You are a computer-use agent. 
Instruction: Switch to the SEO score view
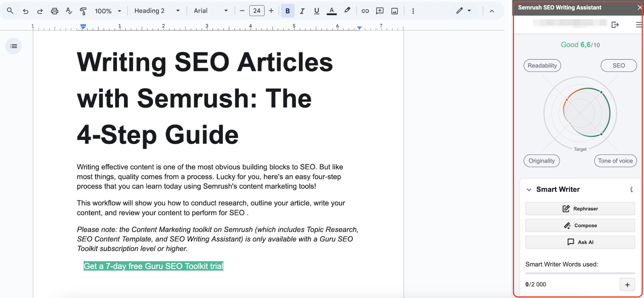pos(618,65)
